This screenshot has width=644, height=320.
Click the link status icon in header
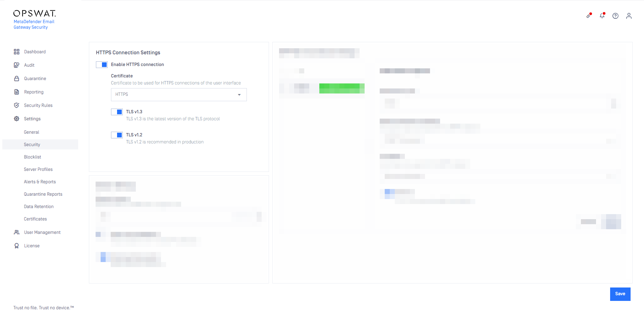[589, 15]
